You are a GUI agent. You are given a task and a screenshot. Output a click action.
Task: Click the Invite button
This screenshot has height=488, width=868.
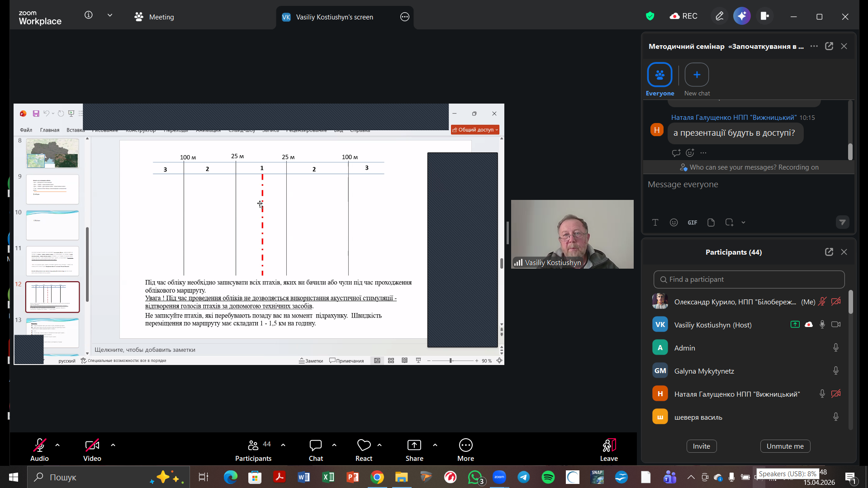(x=701, y=446)
